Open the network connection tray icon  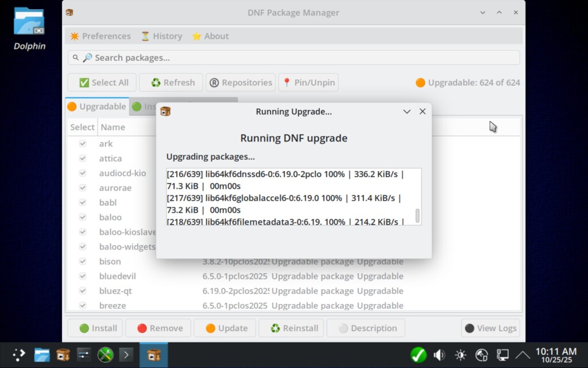pyautogui.click(x=503, y=355)
